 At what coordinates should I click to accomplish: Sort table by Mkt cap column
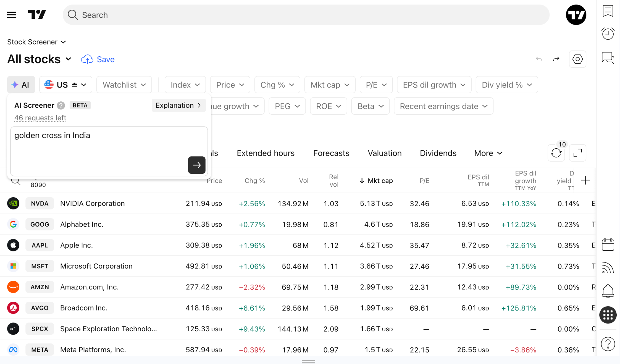pyautogui.click(x=376, y=181)
